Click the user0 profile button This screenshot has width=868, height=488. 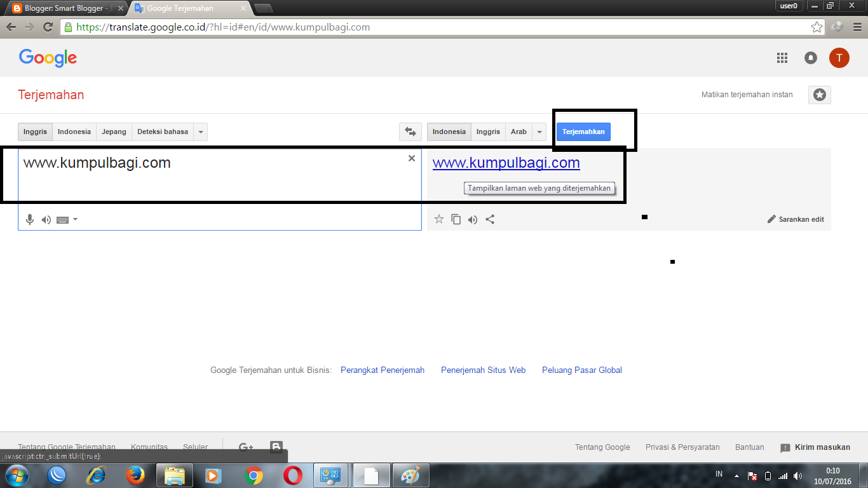[789, 6]
